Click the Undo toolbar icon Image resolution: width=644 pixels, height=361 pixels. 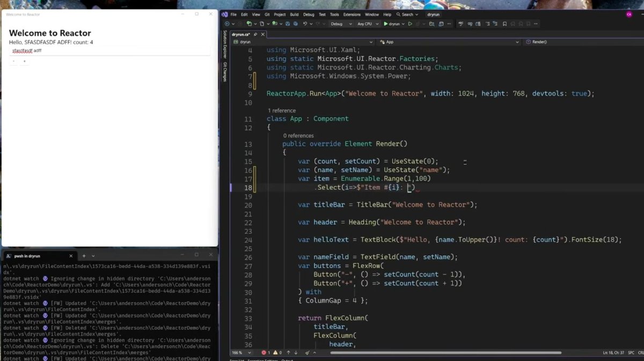[305, 24]
